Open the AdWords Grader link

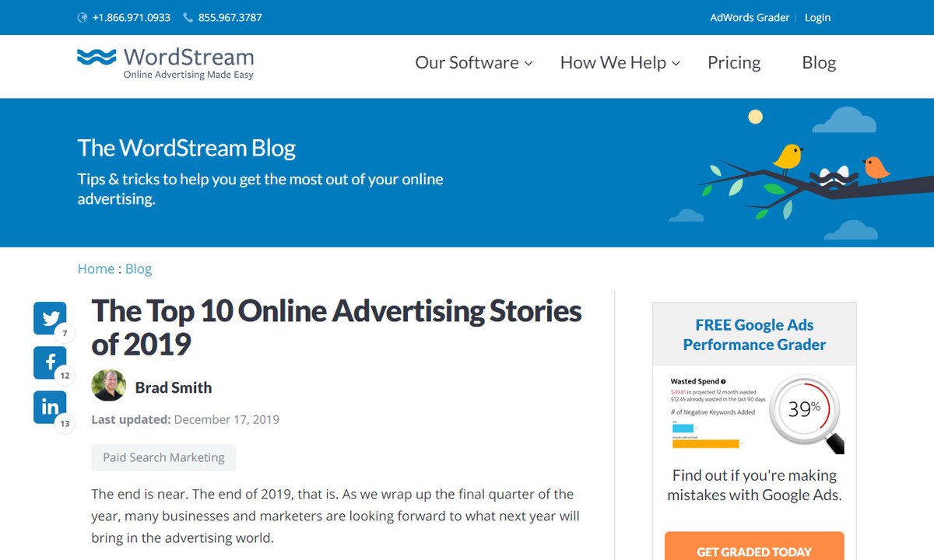[x=749, y=16]
